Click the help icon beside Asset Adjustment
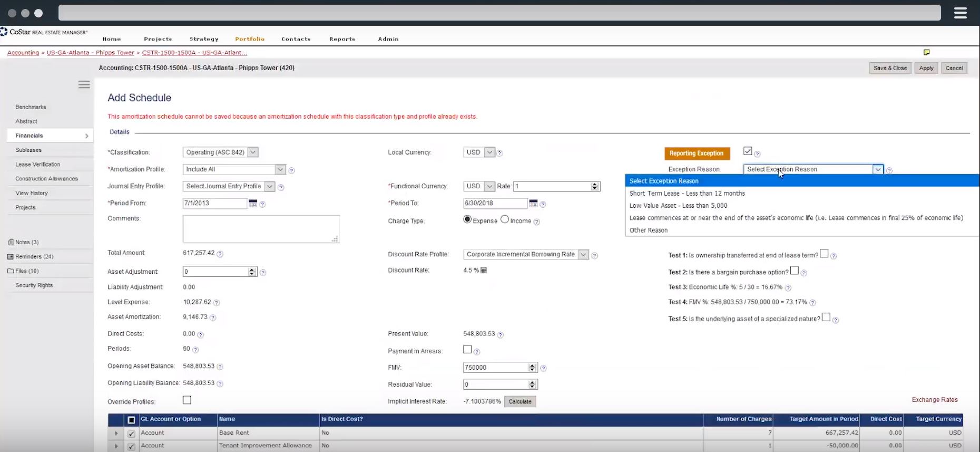 click(263, 273)
